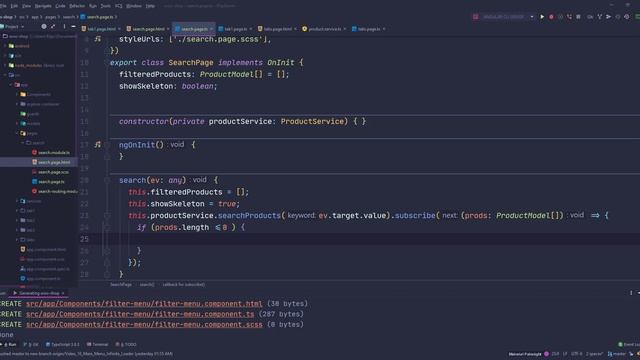Open the TODO tool window button
This screenshot has height=360, width=640.
coord(126,344)
